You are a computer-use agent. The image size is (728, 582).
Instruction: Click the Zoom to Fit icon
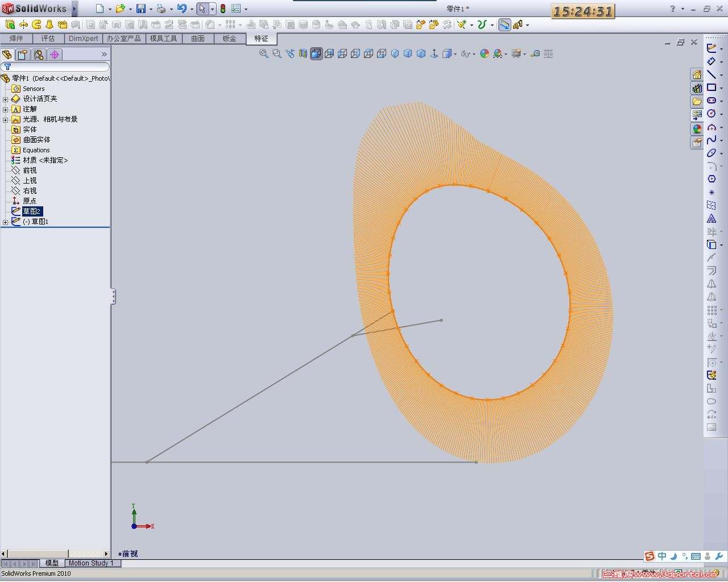(264, 53)
